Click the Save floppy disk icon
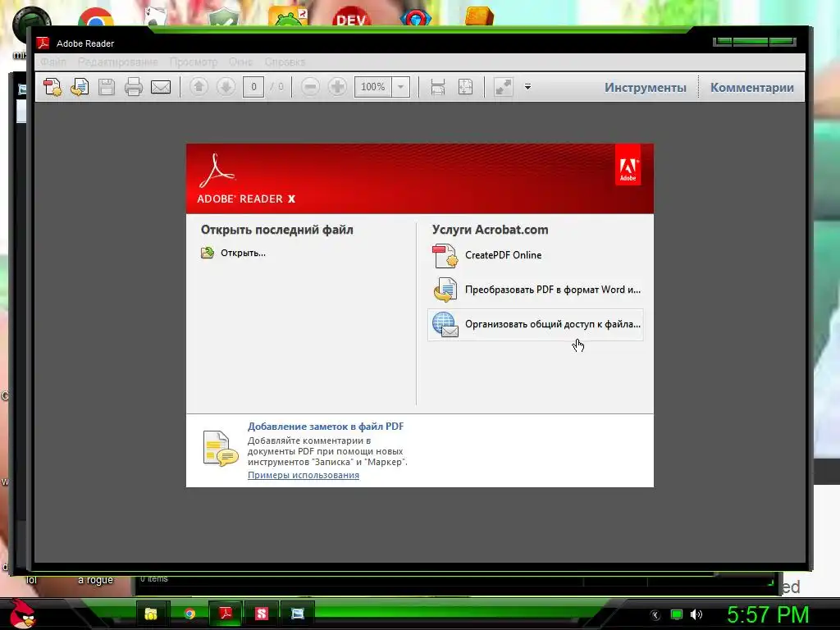The width and height of the screenshot is (840, 630). [x=107, y=87]
